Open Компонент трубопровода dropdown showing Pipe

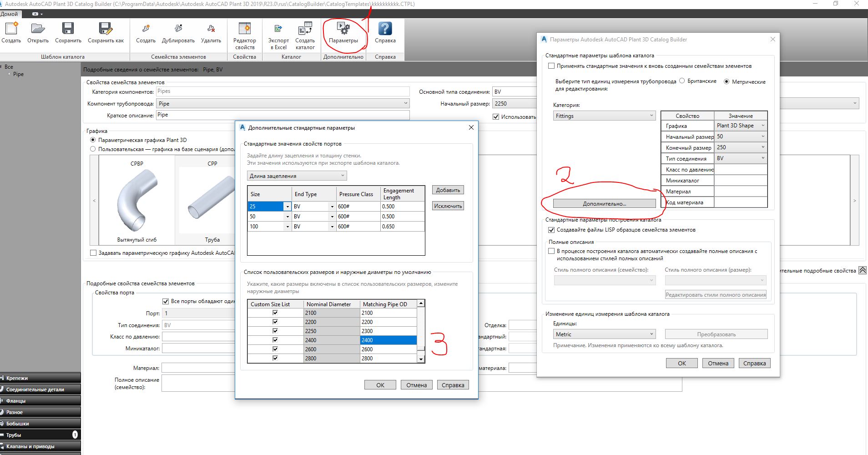coord(283,103)
